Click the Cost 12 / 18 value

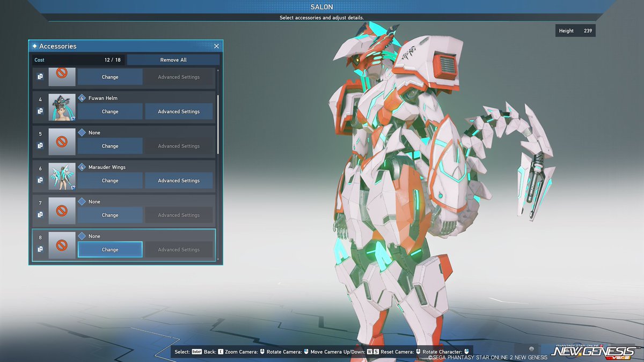tap(113, 60)
